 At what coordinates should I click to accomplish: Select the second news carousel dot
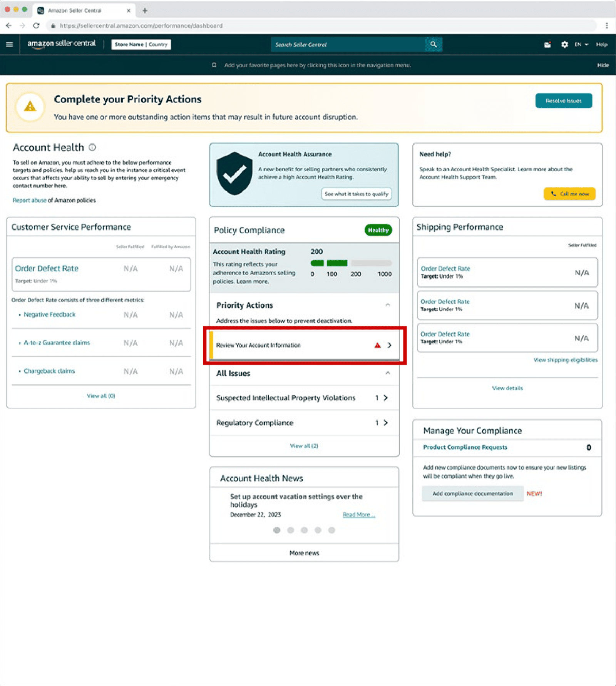click(x=291, y=530)
